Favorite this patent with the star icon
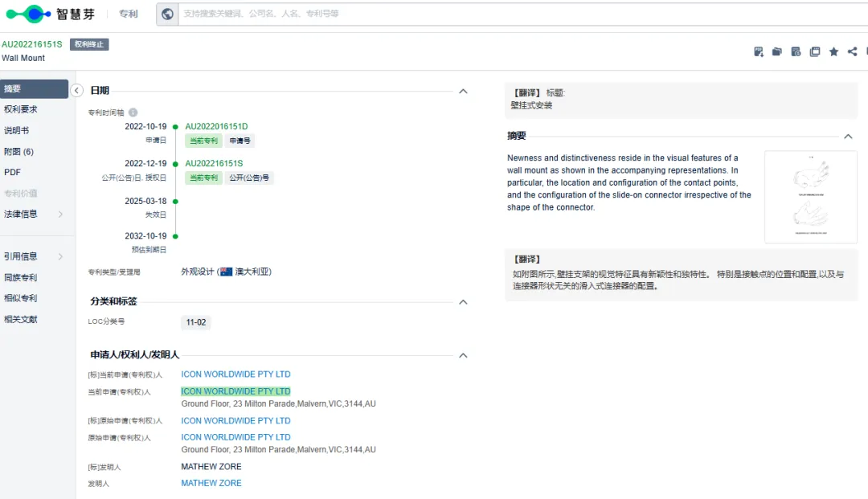 click(x=833, y=51)
